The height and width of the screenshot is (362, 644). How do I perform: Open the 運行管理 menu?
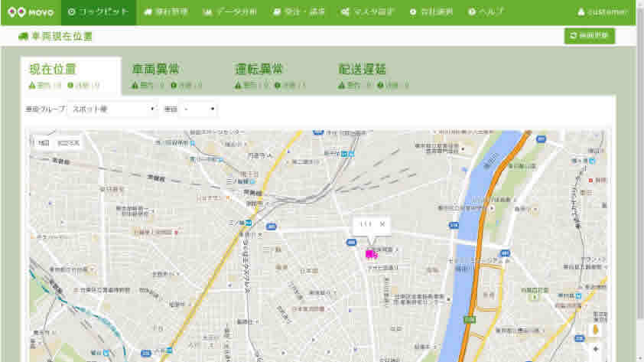pos(165,12)
